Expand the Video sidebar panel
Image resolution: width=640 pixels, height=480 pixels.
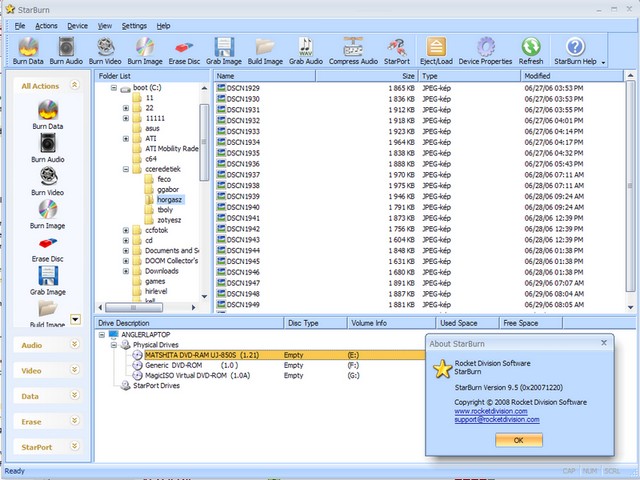[x=74, y=370]
